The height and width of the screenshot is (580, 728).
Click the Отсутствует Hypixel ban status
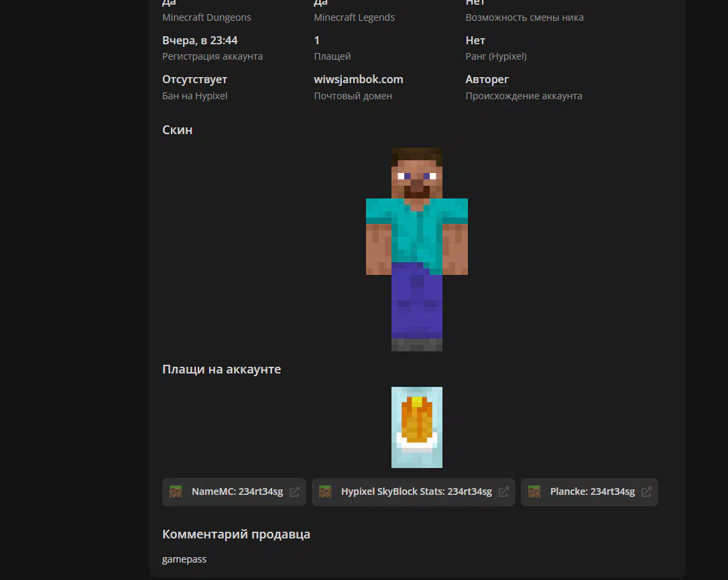(194, 79)
